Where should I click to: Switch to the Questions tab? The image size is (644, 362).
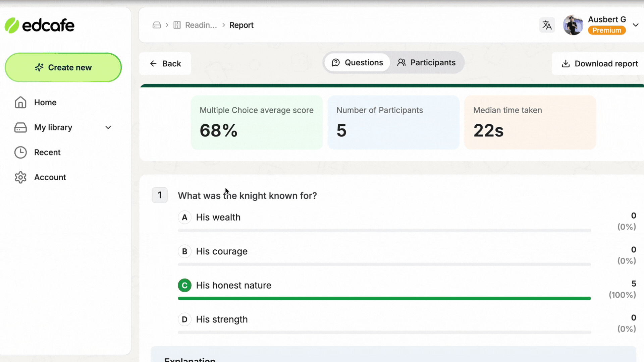(x=357, y=62)
